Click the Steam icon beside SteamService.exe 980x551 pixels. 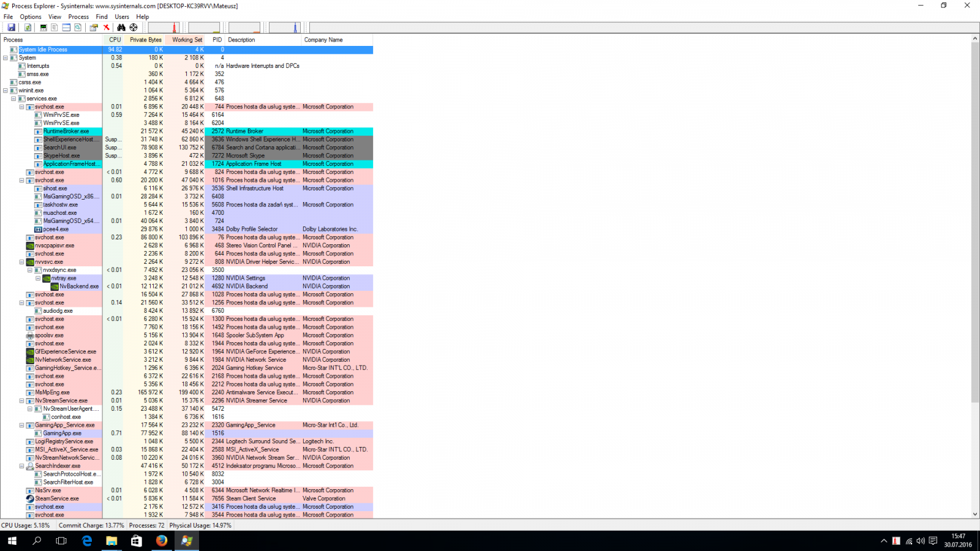point(30,498)
